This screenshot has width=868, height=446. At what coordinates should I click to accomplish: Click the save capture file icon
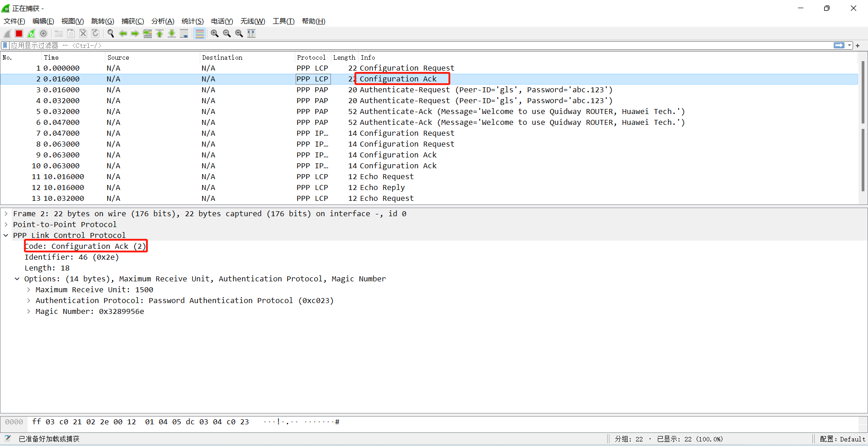(71, 33)
